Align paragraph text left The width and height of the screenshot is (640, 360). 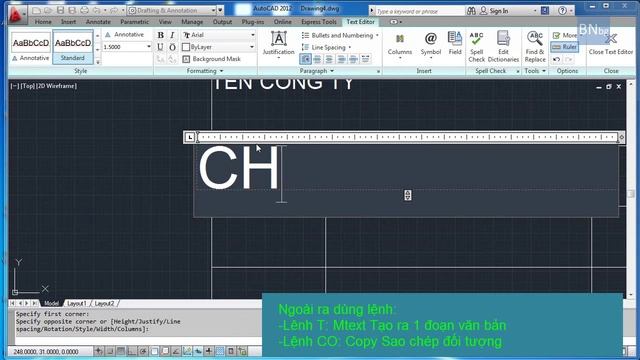click(x=317, y=59)
